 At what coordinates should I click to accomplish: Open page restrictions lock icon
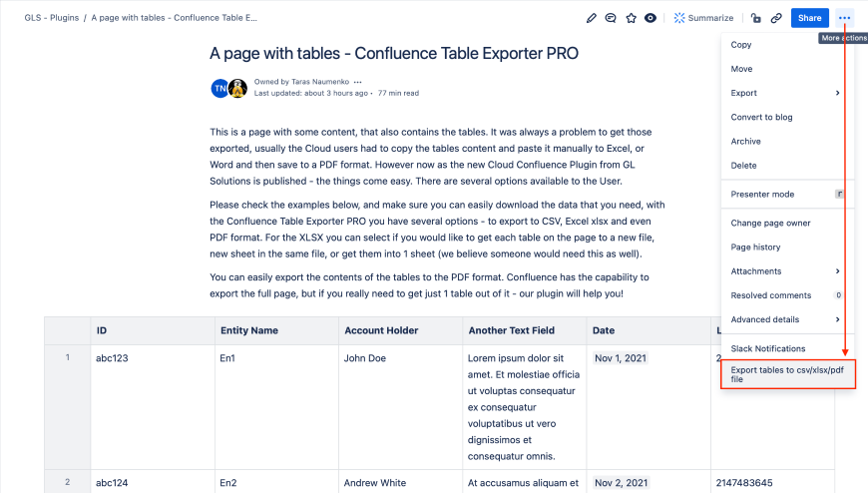click(756, 18)
